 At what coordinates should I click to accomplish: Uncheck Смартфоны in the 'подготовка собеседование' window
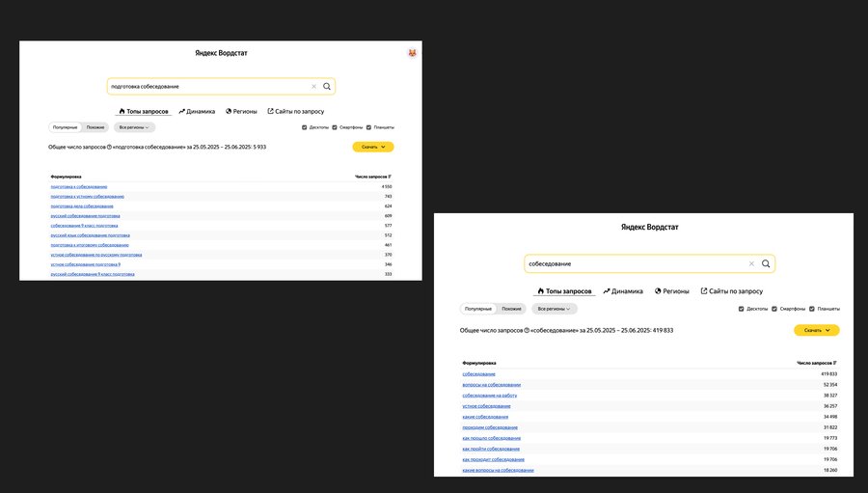335,127
